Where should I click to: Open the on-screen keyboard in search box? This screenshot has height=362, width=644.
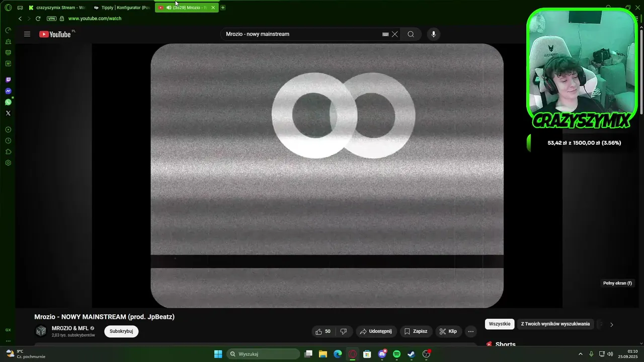pyautogui.click(x=385, y=34)
